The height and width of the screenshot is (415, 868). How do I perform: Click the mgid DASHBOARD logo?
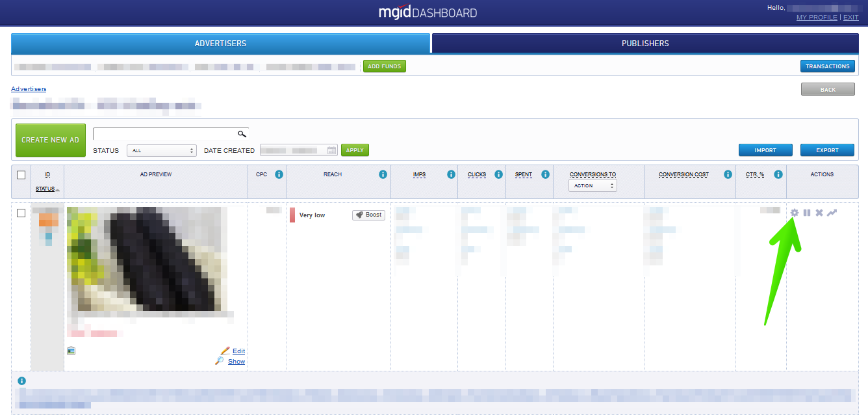(428, 12)
